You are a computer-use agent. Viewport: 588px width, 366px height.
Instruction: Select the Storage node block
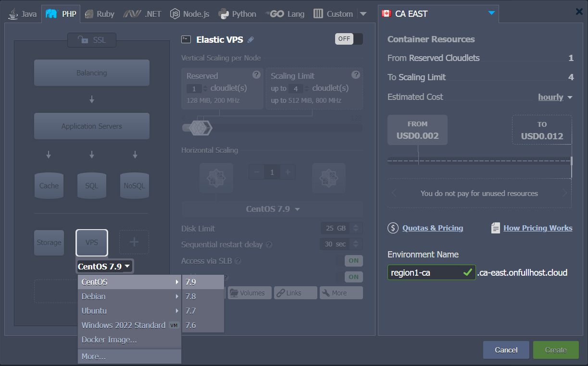49,243
